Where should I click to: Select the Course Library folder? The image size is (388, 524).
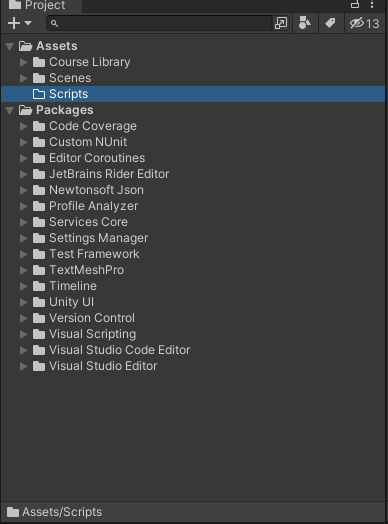90,62
